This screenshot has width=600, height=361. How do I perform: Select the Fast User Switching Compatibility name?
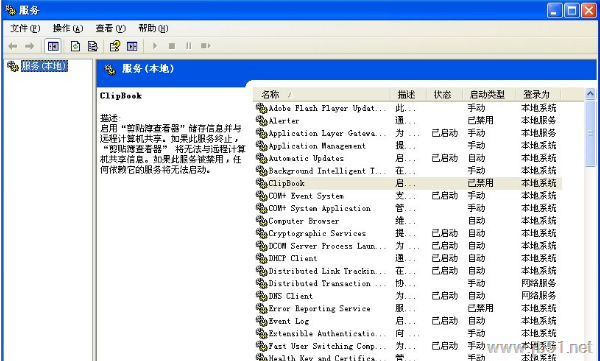click(x=328, y=346)
